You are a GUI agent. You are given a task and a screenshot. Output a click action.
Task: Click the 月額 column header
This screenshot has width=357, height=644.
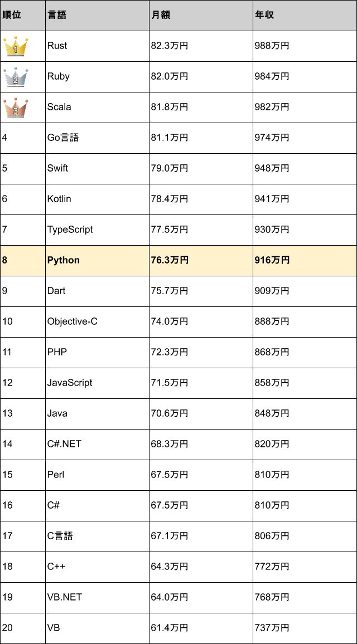(x=201, y=15)
